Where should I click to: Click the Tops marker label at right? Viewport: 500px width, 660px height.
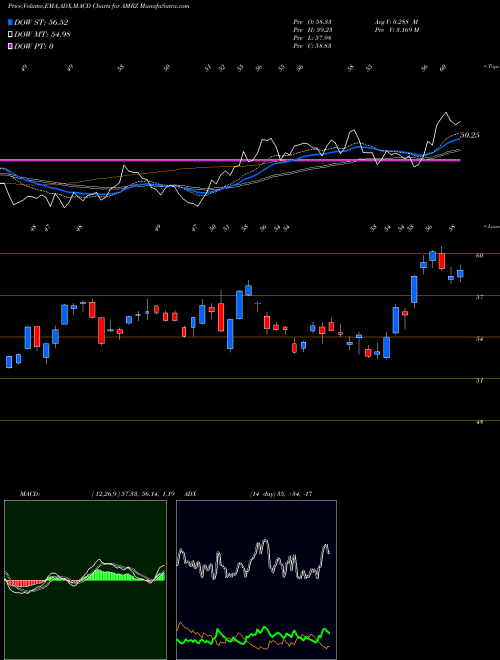(491, 67)
